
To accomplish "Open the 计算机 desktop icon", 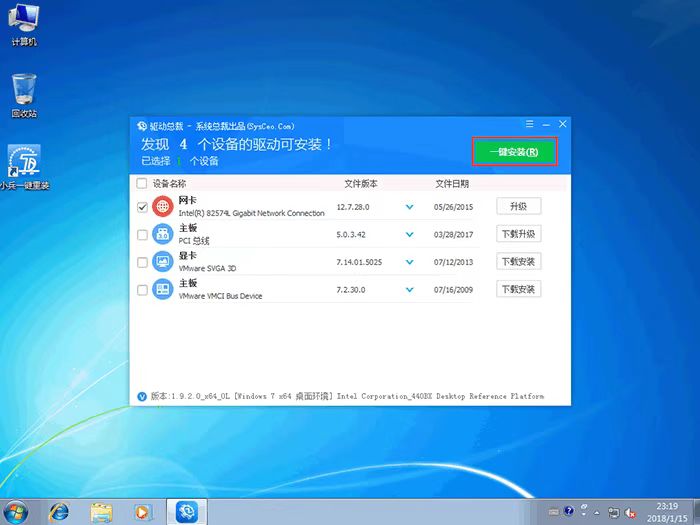I will pyautogui.click(x=23, y=25).
